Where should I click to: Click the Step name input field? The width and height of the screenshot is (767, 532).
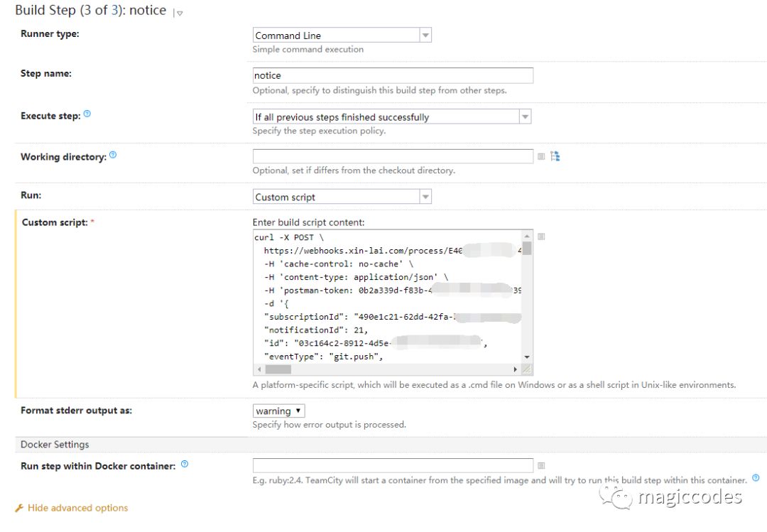coord(393,75)
